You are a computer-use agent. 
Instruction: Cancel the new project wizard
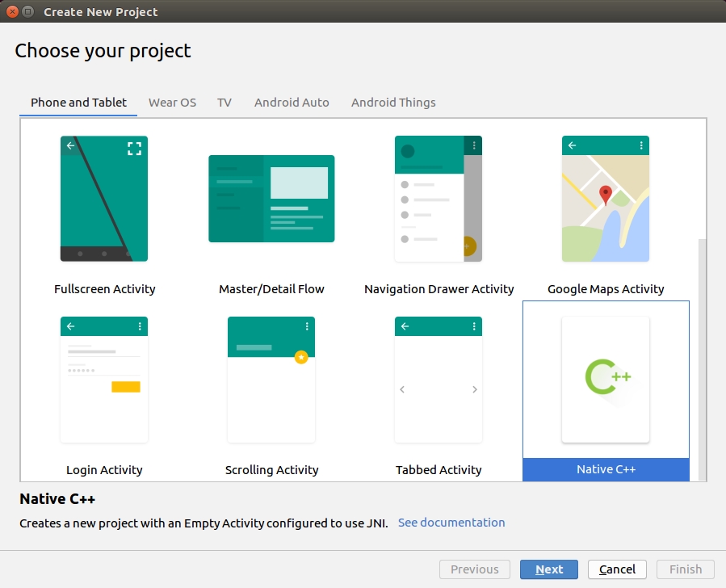pyautogui.click(x=617, y=569)
